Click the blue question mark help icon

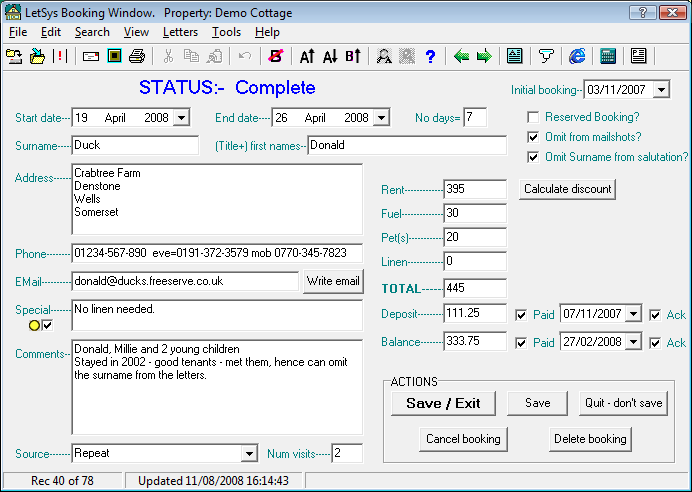(430, 56)
